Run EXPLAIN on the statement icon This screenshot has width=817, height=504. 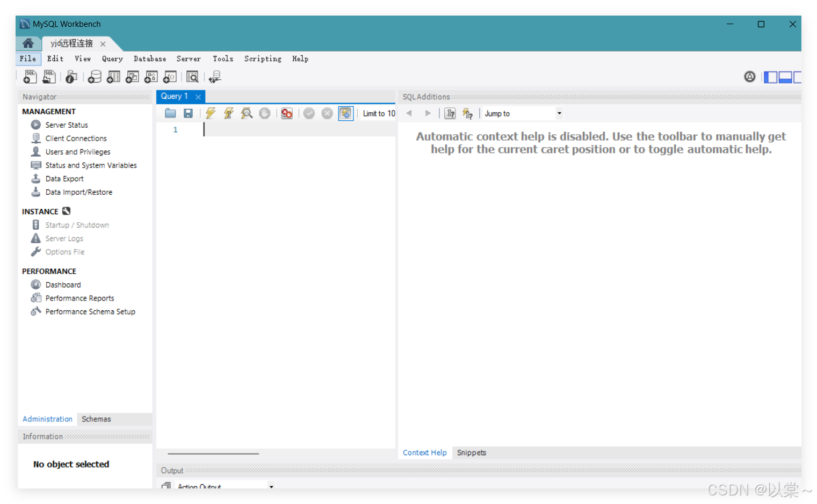point(247,113)
